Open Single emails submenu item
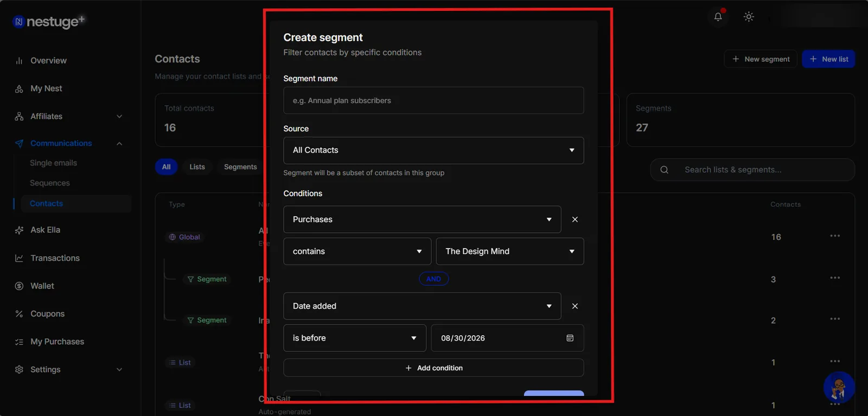The image size is (868, 416). pos(53,163)
